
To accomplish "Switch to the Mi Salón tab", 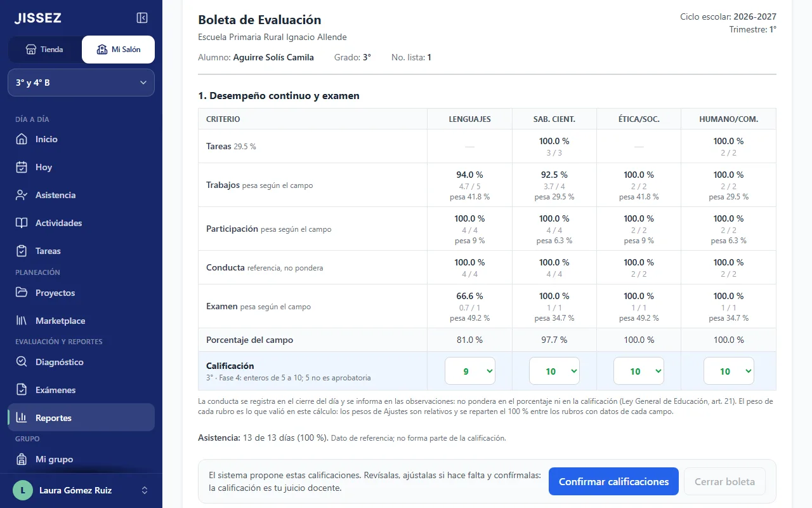I will tap(118, 50).
